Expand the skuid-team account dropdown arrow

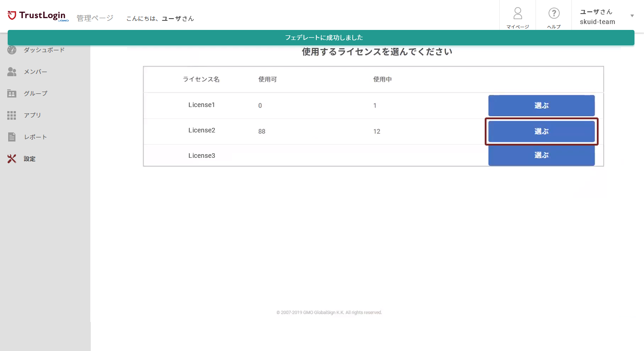632,15
